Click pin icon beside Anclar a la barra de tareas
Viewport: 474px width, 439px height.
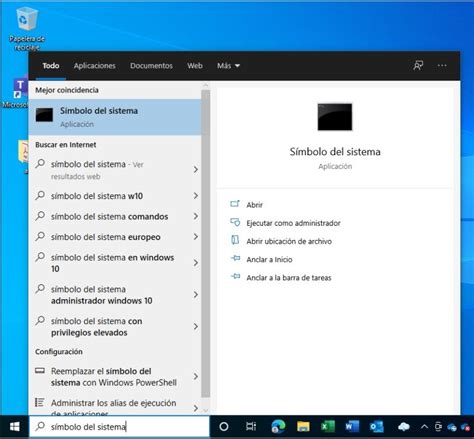tap(235, 277)
